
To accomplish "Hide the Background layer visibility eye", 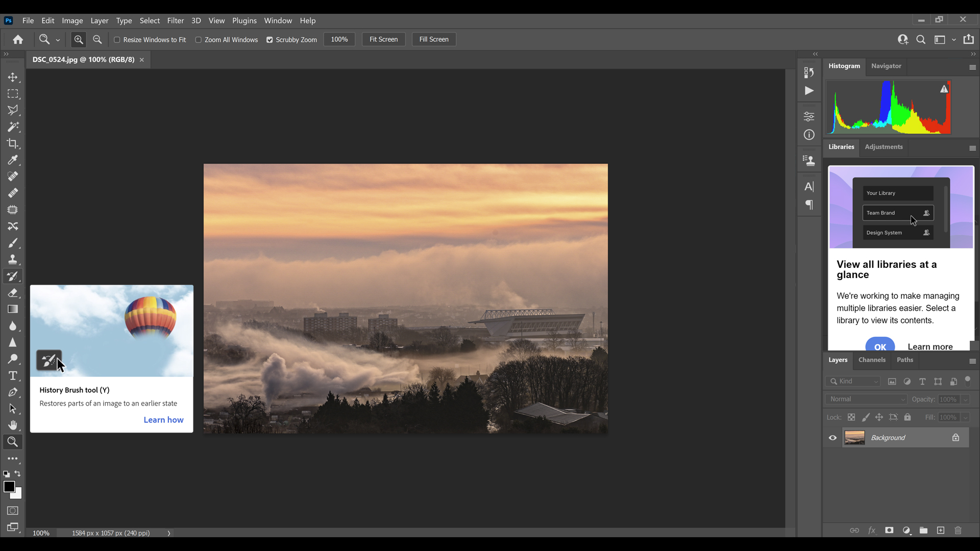I will (x=832, y=437).
